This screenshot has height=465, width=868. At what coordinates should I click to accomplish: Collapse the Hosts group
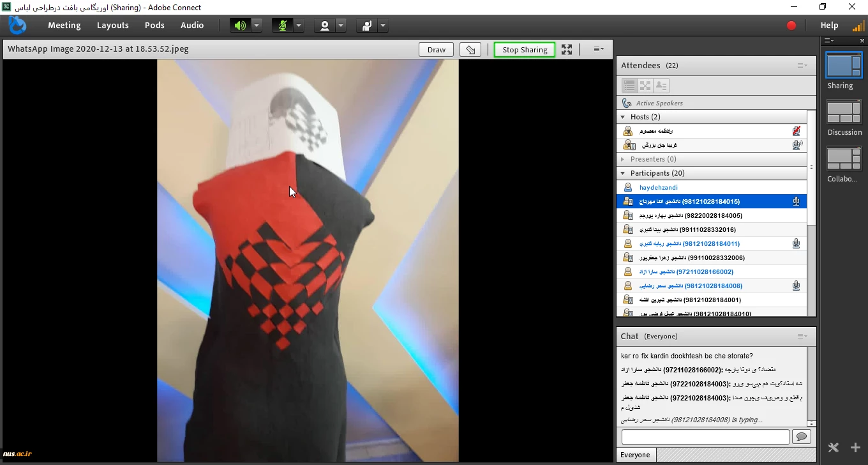(x=623, y=117)
